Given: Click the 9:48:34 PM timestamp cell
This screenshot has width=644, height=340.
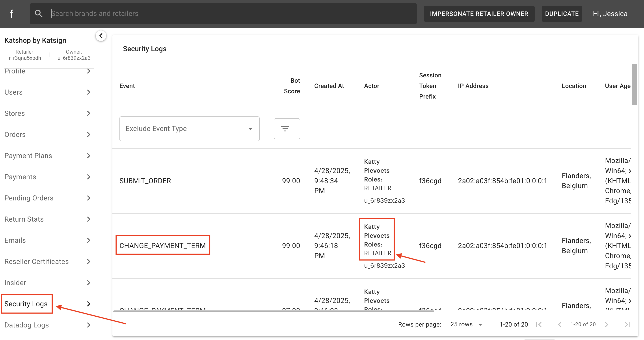Looking at the screenshot, I should pyautogui.click(x=332, y=181).
